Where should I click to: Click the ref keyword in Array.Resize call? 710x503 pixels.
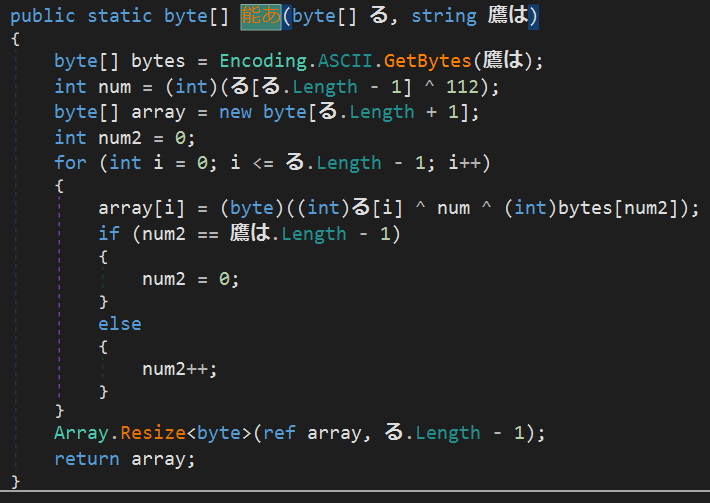click(x=280, y=433)
